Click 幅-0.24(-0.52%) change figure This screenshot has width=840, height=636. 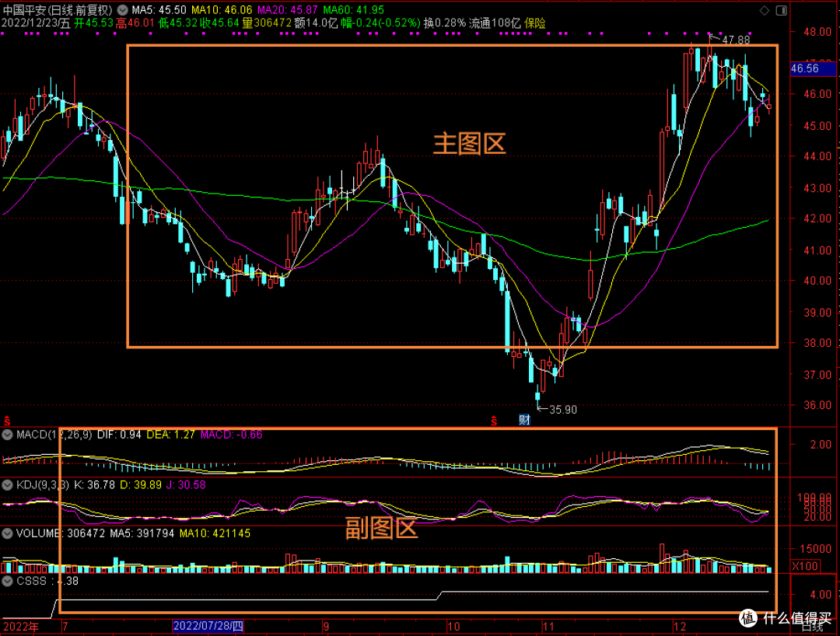click(381, 23)
